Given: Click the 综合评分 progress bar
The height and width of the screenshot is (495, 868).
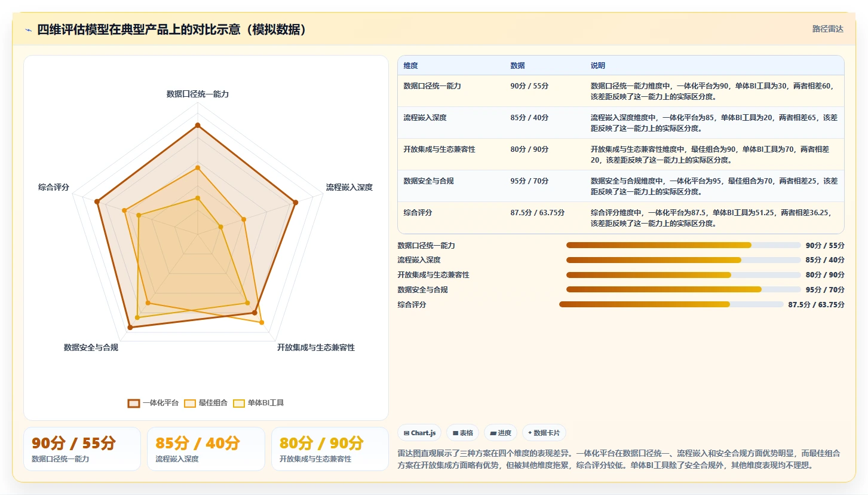Looking at the screenshot, I should coord(671,304).
